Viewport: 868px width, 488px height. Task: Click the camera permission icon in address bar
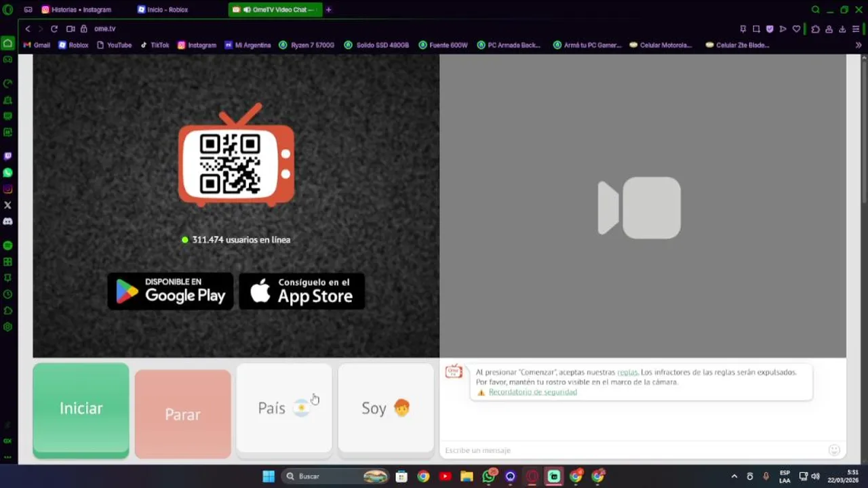(71, 28)
